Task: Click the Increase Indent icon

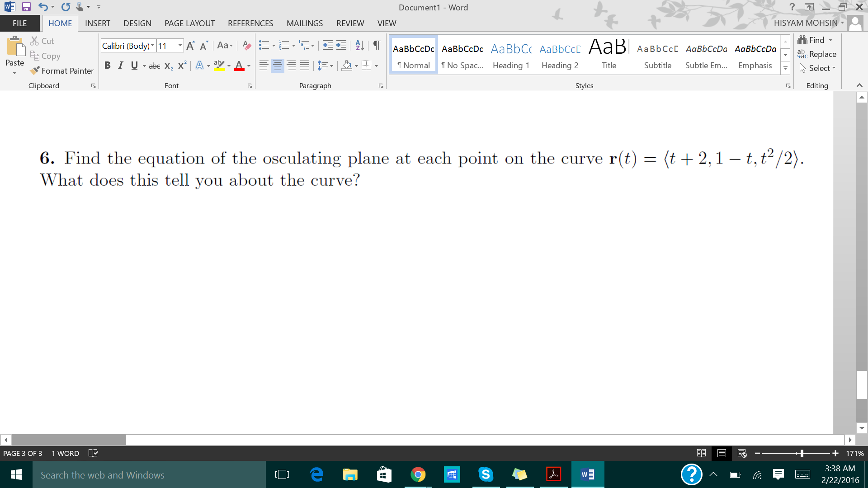Action: pos(341,45)
